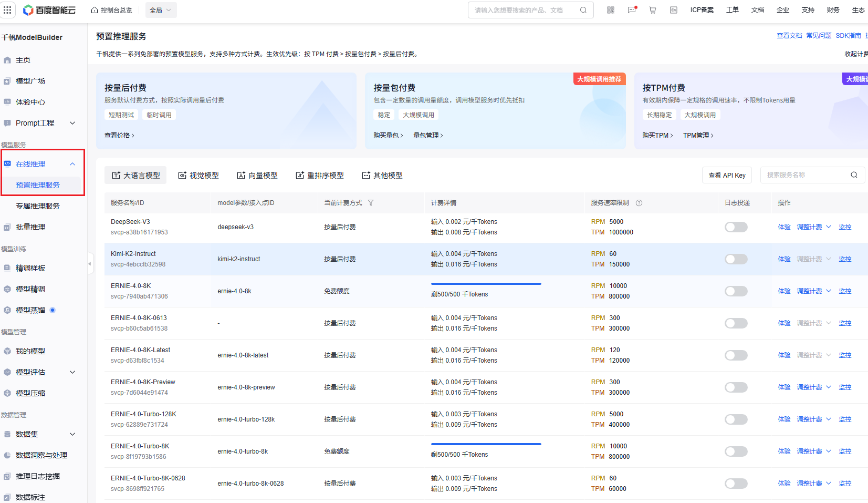868x503 pixels.
Task: Open the 全局 region dropdown
Action: click(161, 10)
